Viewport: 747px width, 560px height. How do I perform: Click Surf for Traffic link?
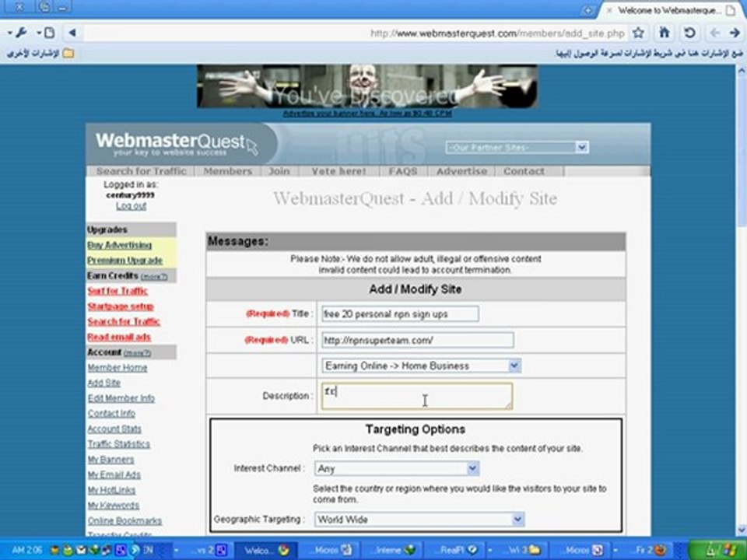(117, 291)
